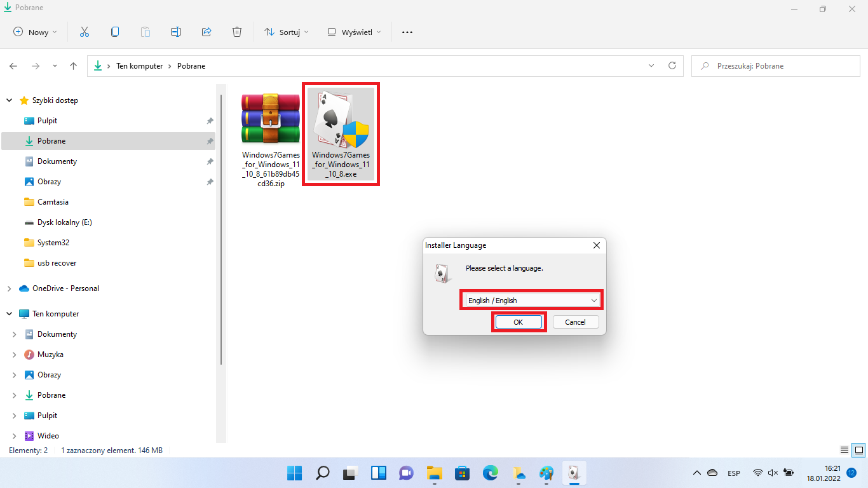Click the Share icon in toolbar
Viewport: 868px width, 488px height.
tap(207, 32)
